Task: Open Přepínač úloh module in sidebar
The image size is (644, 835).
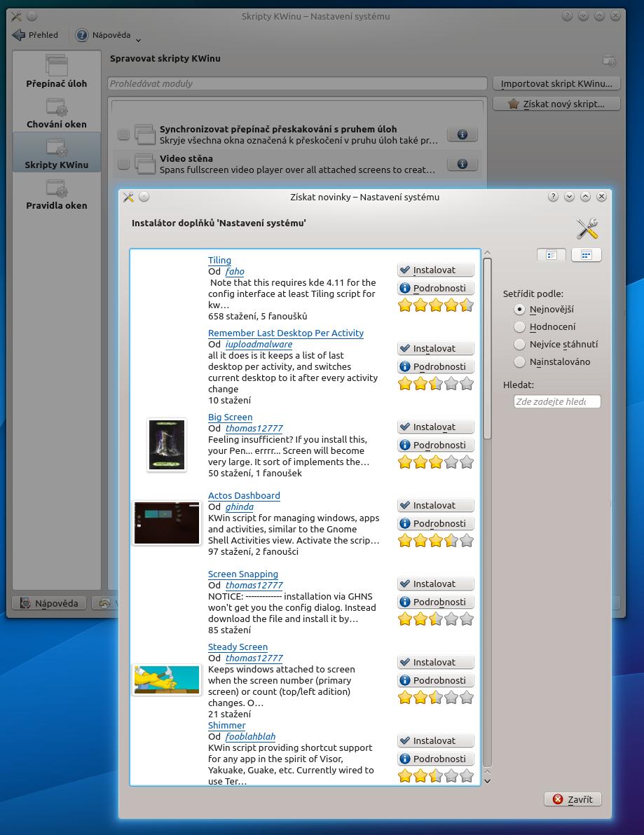Action: click(x=57, y=71)
